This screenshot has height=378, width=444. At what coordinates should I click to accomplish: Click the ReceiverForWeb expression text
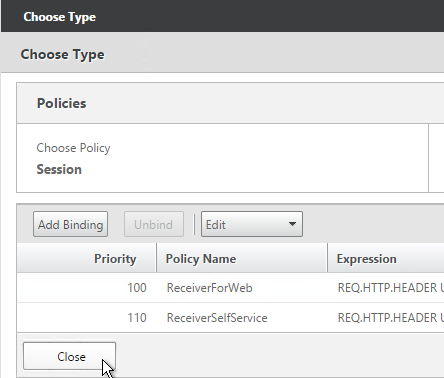click(x=391, y=288)
